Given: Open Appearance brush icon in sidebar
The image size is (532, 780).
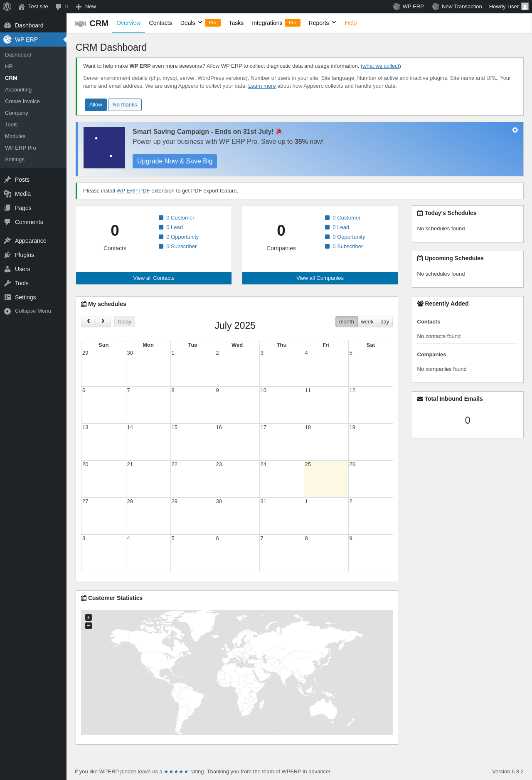Looking at the screenshot, I should pos(7,241).
